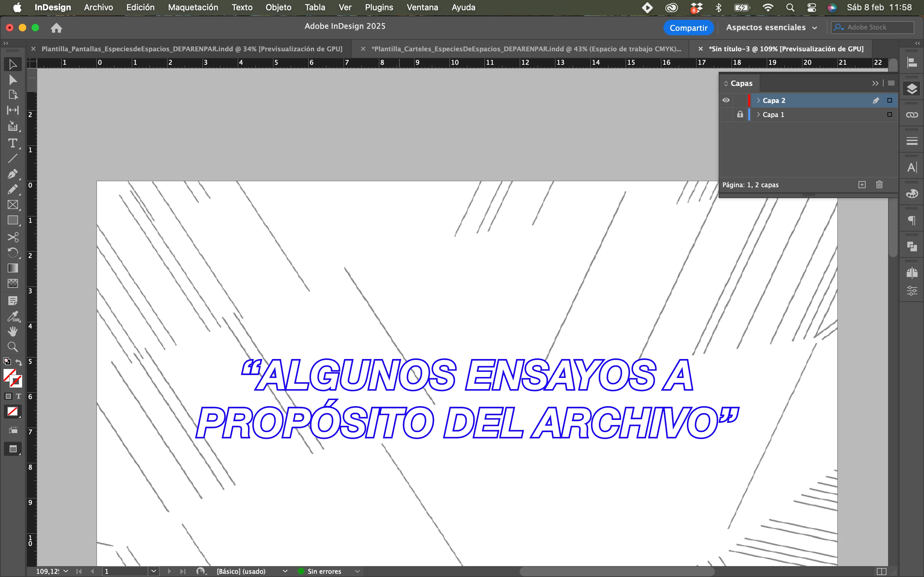The width and height of the screenshot is (924, 577).
Task: Select the Gradient Swatch tool
Action: (x=13, y=268)
